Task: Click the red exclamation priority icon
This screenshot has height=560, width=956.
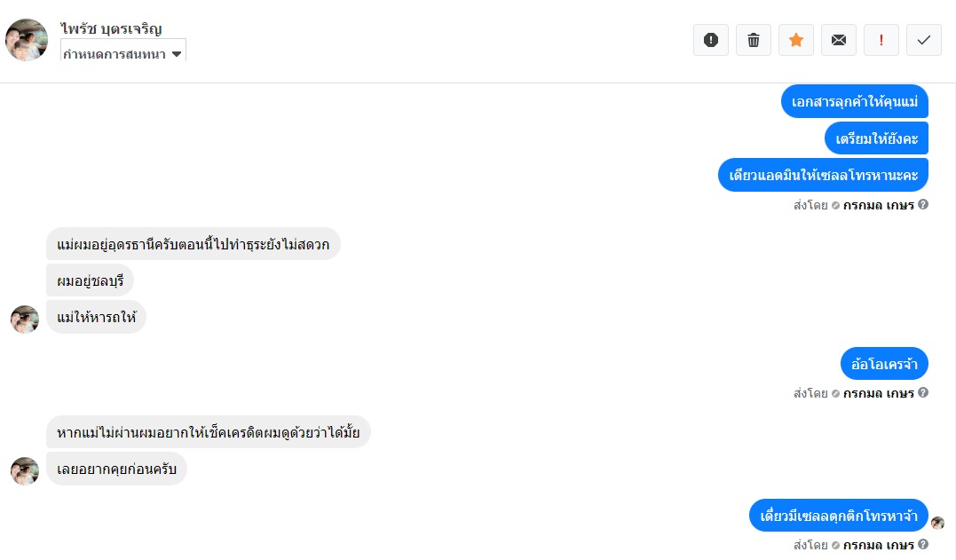Action: (881, 40)
